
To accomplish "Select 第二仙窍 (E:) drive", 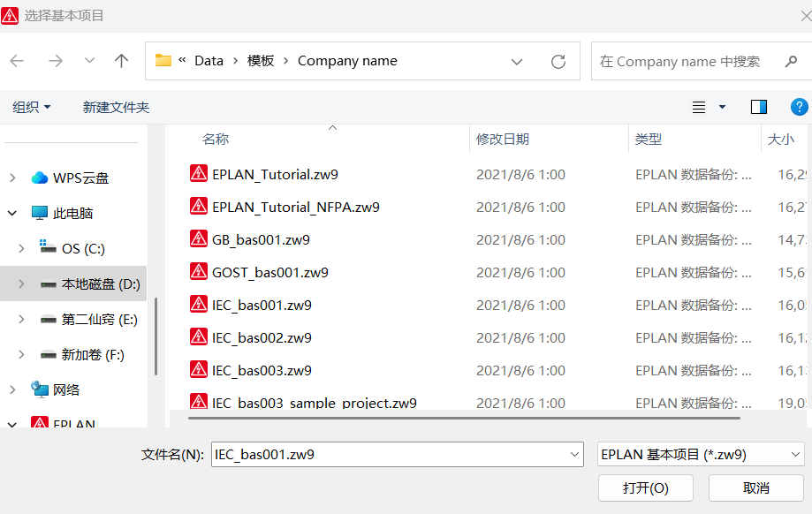I will 99,320.
